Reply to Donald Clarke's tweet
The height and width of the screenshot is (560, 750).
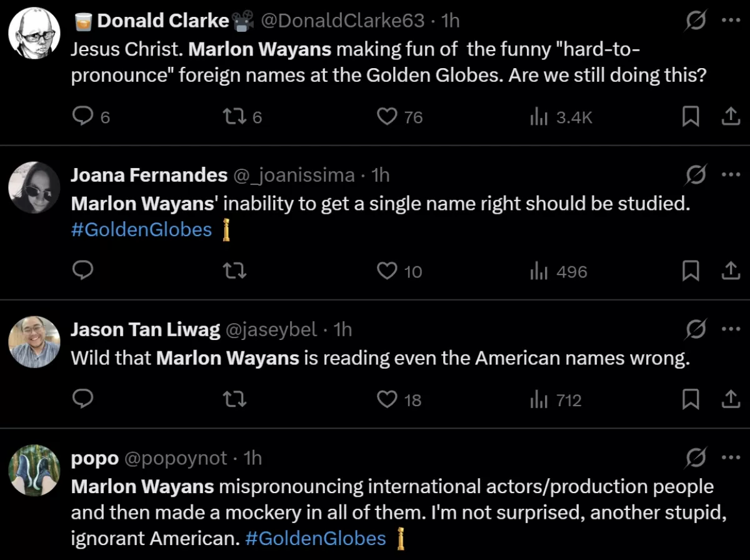[83, 116]
